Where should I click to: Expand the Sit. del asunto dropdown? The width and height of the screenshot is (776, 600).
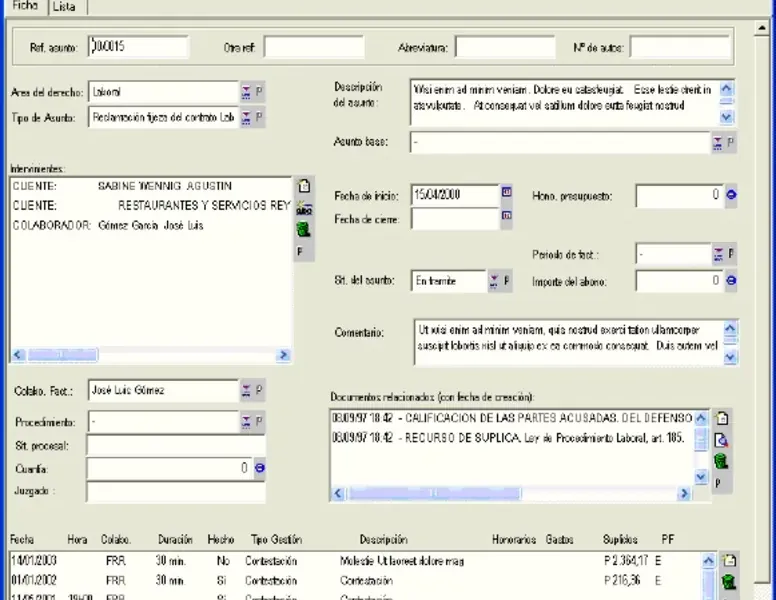tap(494, 282)
